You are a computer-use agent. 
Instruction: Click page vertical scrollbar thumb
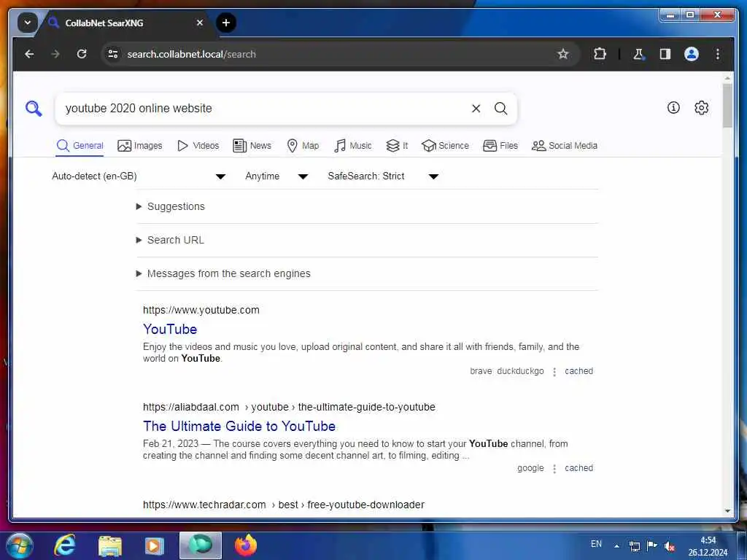[x=727, y=106]
